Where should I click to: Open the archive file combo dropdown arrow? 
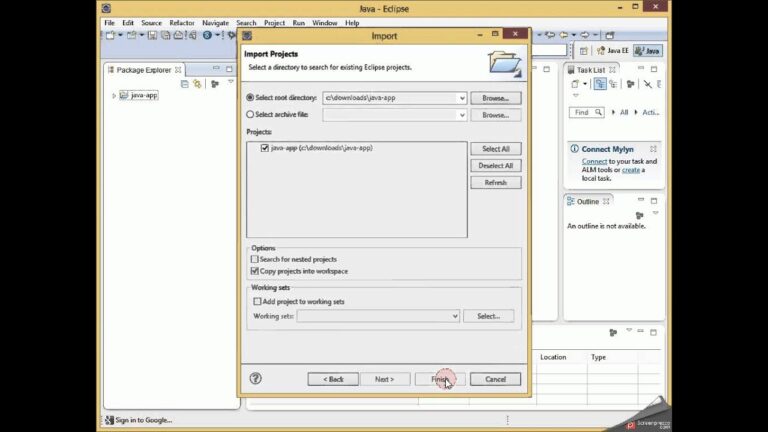point(462,115)
